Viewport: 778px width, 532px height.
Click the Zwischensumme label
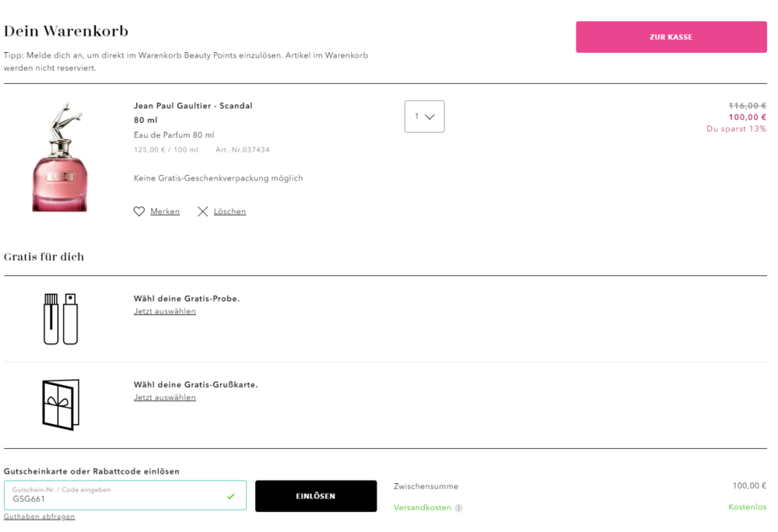point(426,486)
